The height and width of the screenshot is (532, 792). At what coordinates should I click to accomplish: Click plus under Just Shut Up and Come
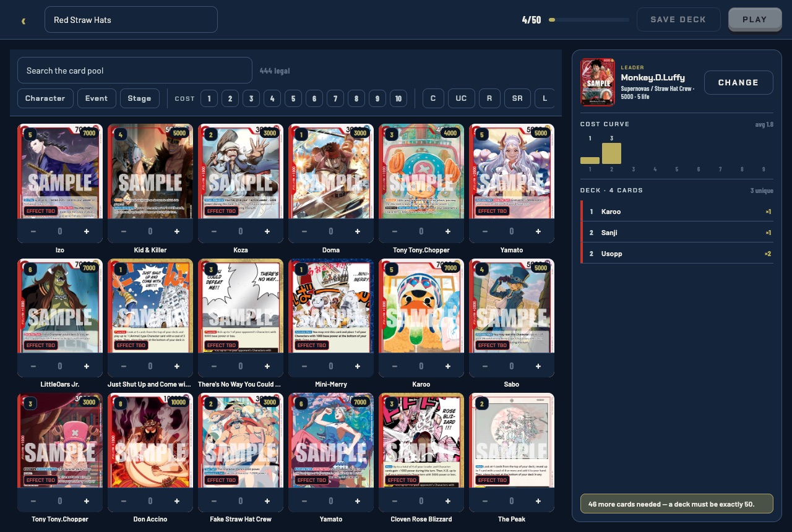pyautogui.click(x=177, y=366)
